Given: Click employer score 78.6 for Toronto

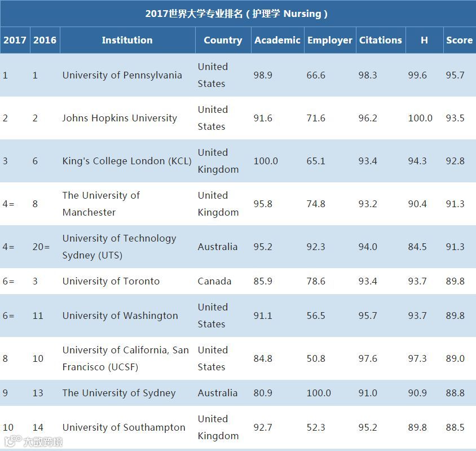Looking at the screenshot, I should [x=316, y=281].
